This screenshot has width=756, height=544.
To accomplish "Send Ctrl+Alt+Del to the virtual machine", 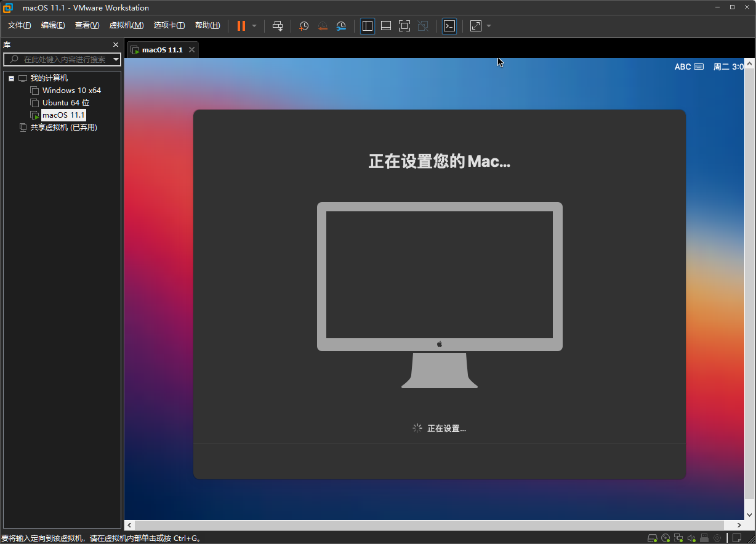I will click(278, 26).
